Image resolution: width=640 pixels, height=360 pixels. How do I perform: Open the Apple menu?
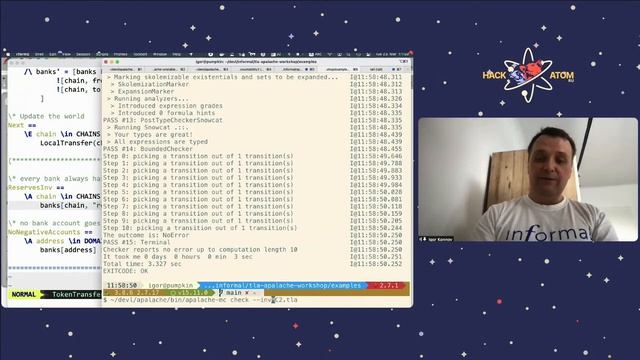tap(8, 54)
